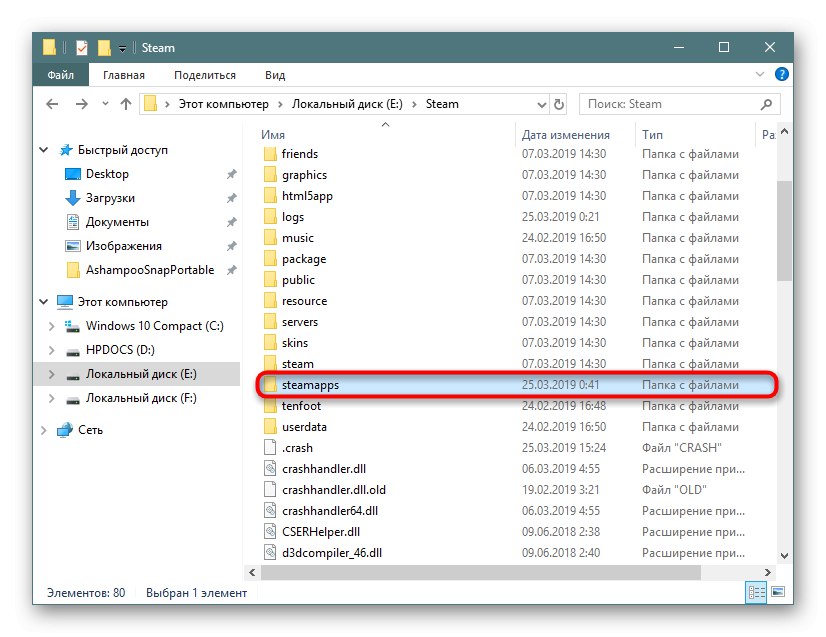Image resolution: width=826 pixels, height=637 pixels.
Task: Expand Windows 10 Compact (C:) drive
Action: tap(52, 326)
